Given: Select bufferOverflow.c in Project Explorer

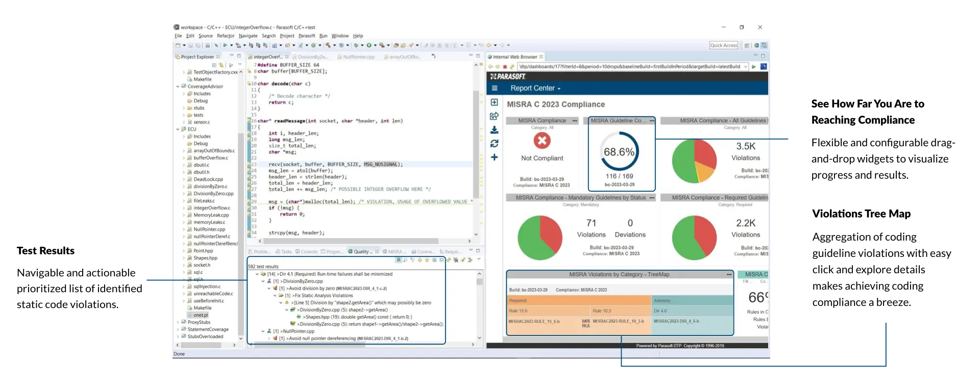Looking at the screenshot, I should 211,158.
